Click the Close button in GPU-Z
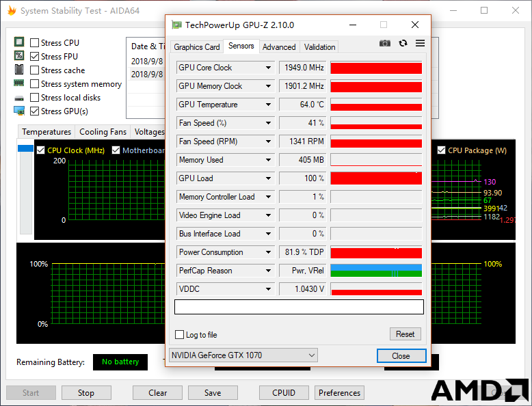This screenshot has height=406, width=532. point(401,356)
